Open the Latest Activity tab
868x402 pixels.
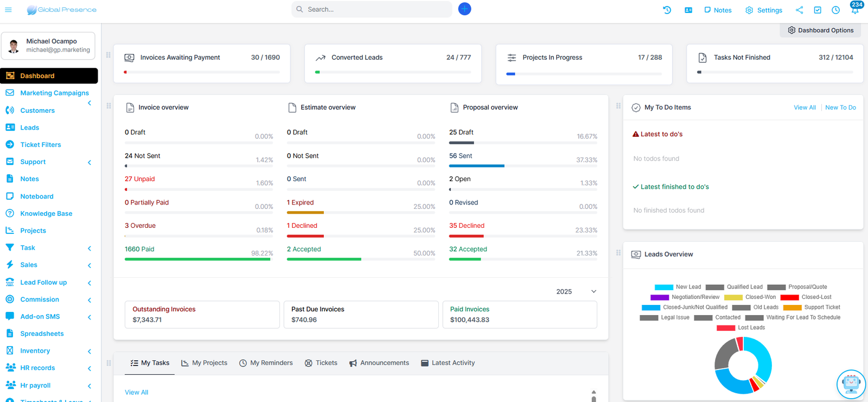click(448, 363)
